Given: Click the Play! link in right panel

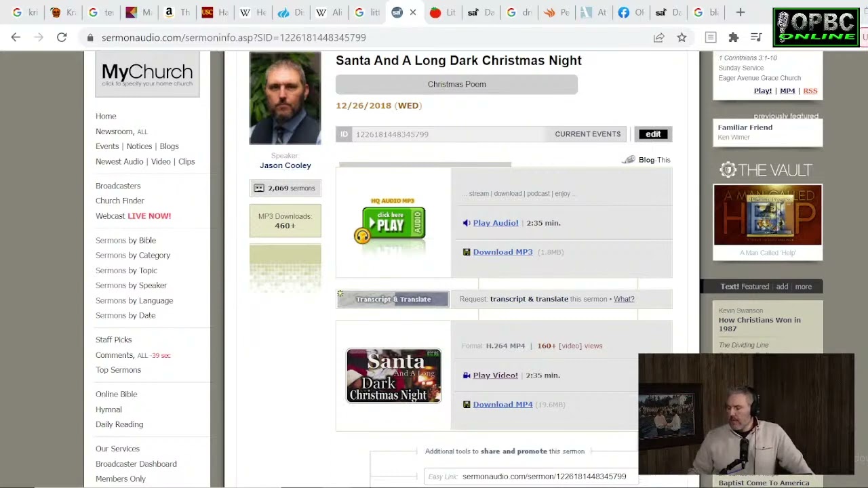Looking at the screenshot, I should point(763,91).
